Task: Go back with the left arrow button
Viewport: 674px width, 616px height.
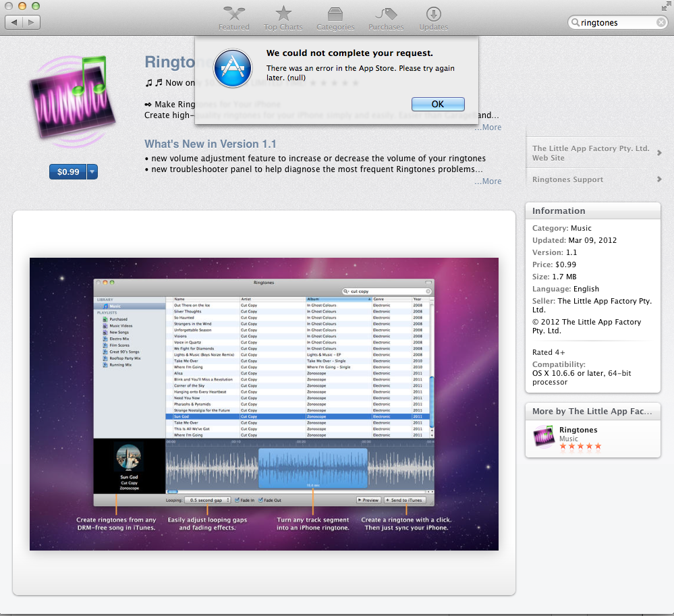Action: coord(13,22)
